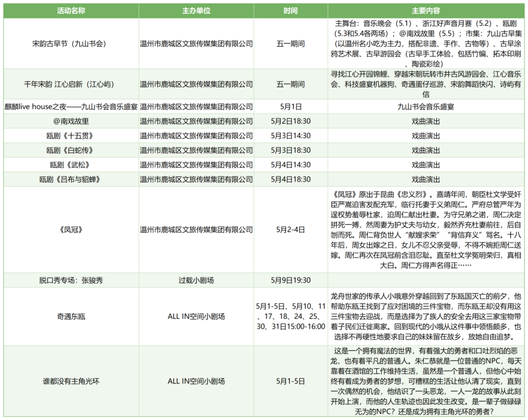Click the 5月2-4日 time cell
Viewport: 528px width, 420px height.
(x=290, y=229)
